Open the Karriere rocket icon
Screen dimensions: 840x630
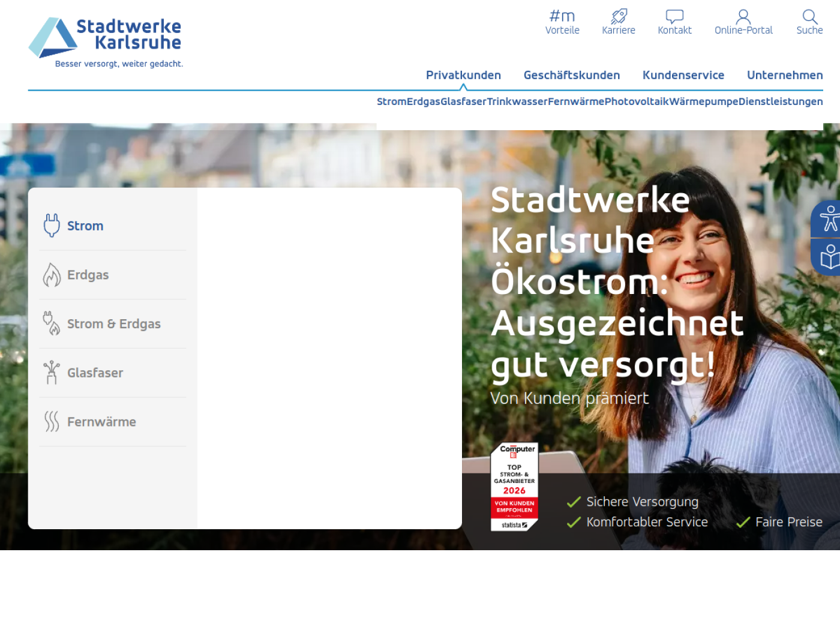click(619, 16)
